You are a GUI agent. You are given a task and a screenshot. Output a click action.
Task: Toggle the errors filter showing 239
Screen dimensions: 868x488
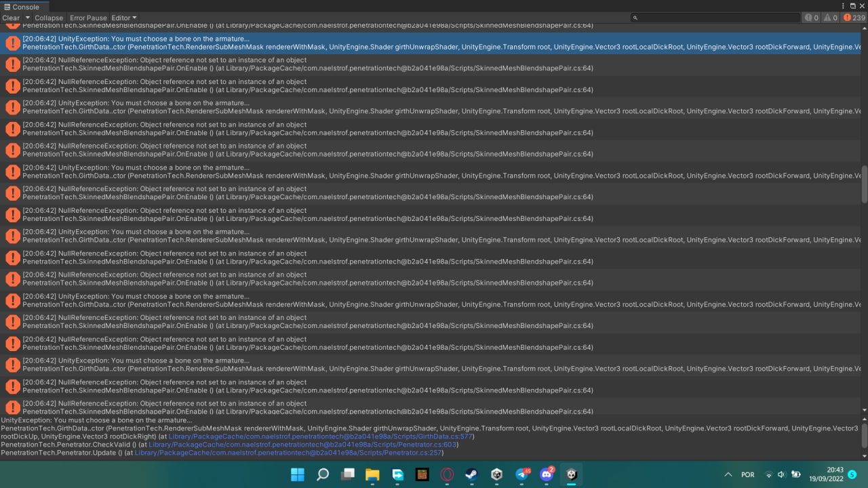[850, 18]
